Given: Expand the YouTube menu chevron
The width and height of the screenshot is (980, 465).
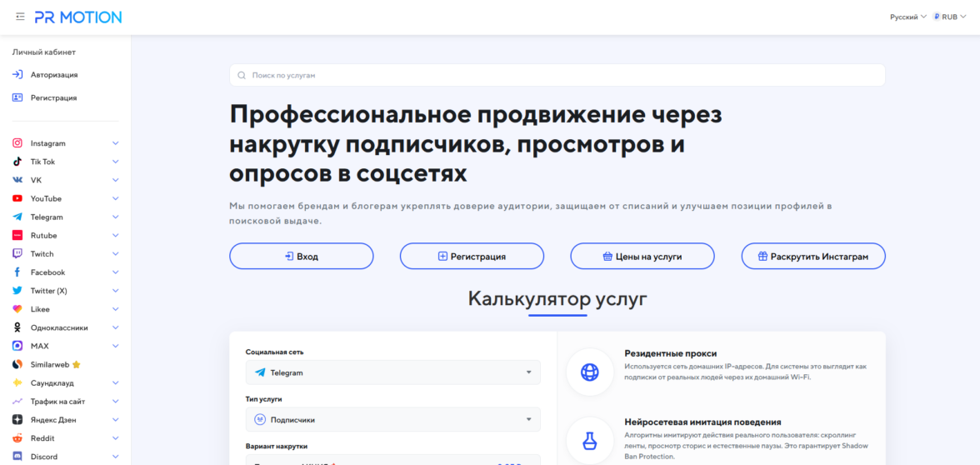Looking at the screenshot, I should tap(115, 198).
